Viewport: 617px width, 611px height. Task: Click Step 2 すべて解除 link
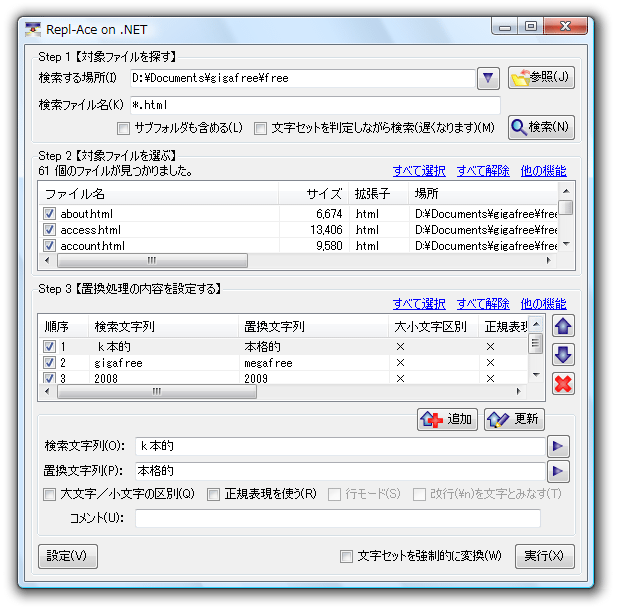coord(483,171)
